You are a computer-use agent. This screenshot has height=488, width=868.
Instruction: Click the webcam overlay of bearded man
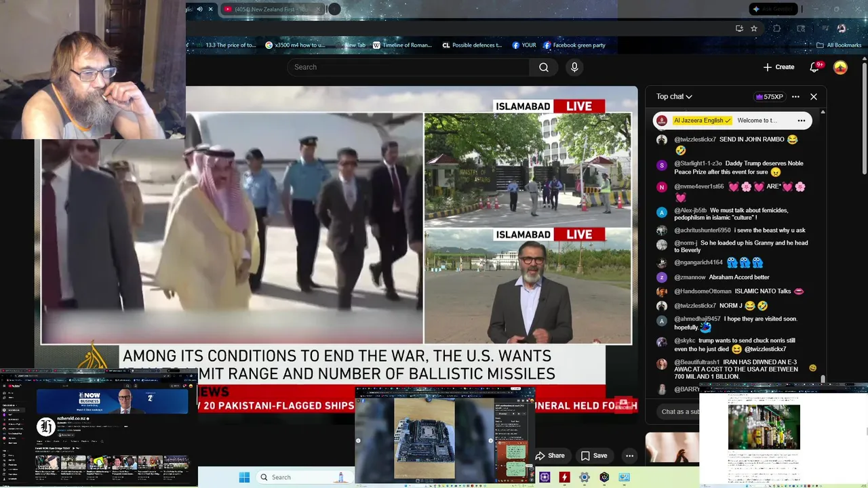point(92,69)
